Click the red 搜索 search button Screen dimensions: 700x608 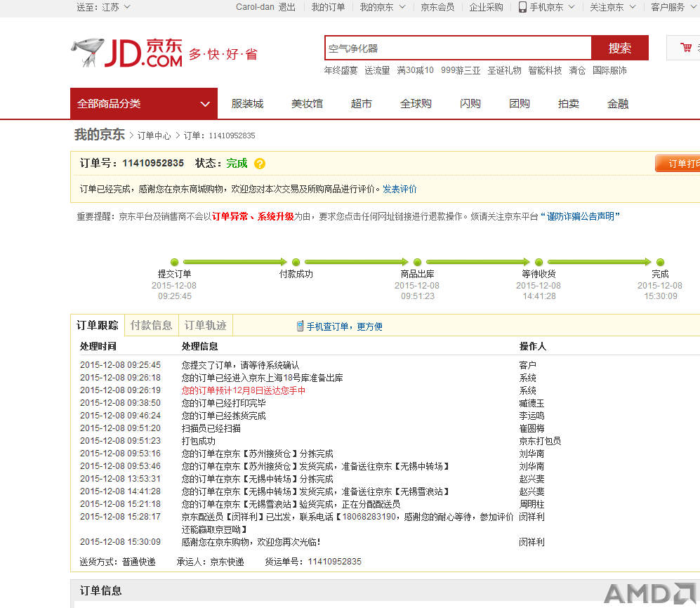620,48
